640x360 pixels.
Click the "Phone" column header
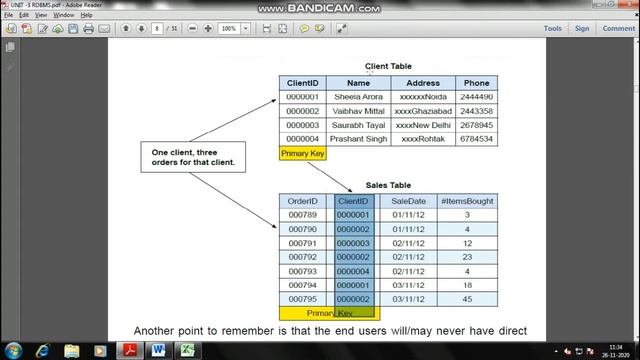[x=476, y=83]
